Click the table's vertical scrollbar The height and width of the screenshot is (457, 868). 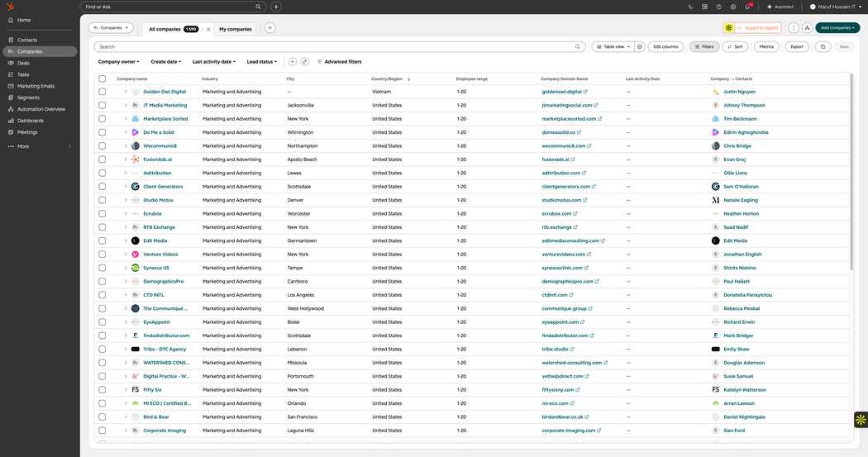(x=851, y=173)
